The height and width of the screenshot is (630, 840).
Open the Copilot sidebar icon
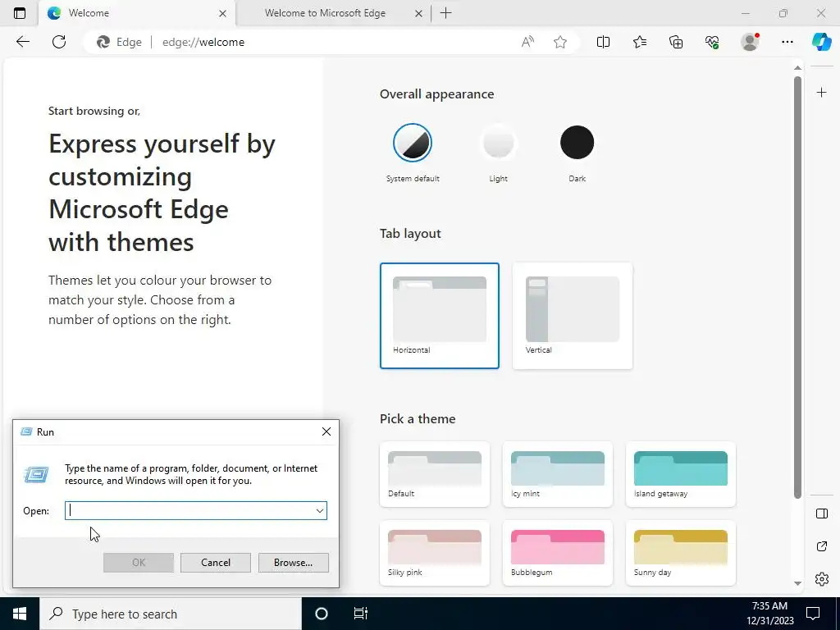coord(821,42)
